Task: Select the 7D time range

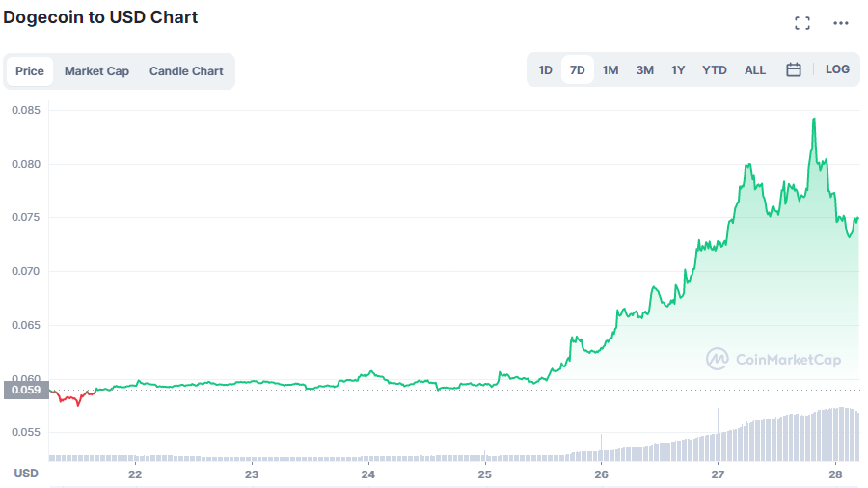Action: click(578, 70)
